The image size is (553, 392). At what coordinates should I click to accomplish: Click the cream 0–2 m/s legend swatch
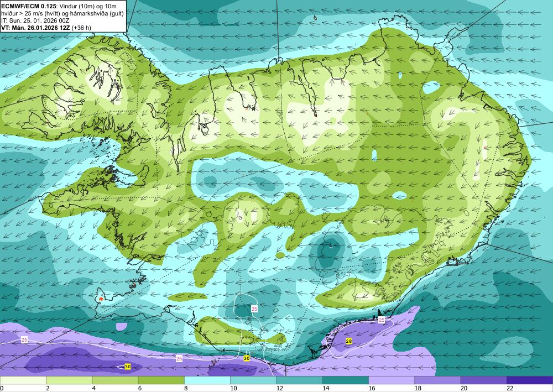tap(23, 380)
